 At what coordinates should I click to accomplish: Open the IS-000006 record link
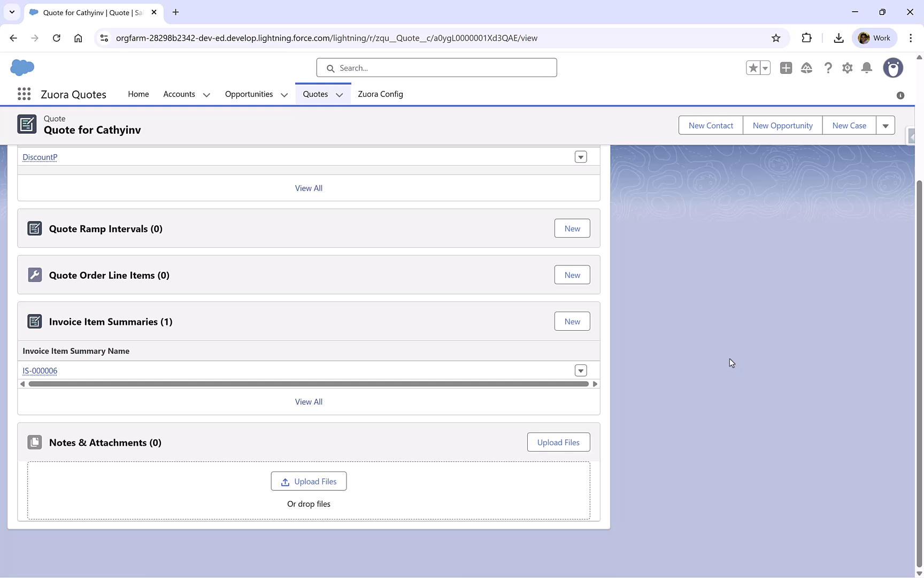(40, 370)
